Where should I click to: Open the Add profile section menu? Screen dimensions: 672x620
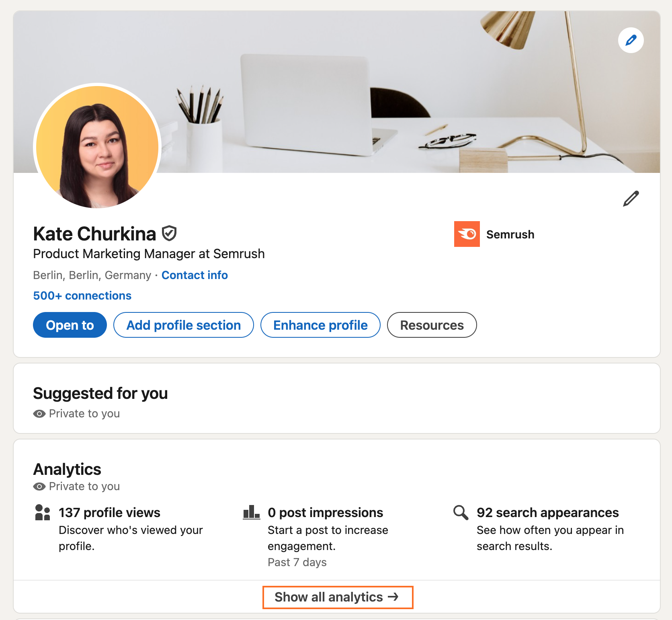[x=184, y=325]
